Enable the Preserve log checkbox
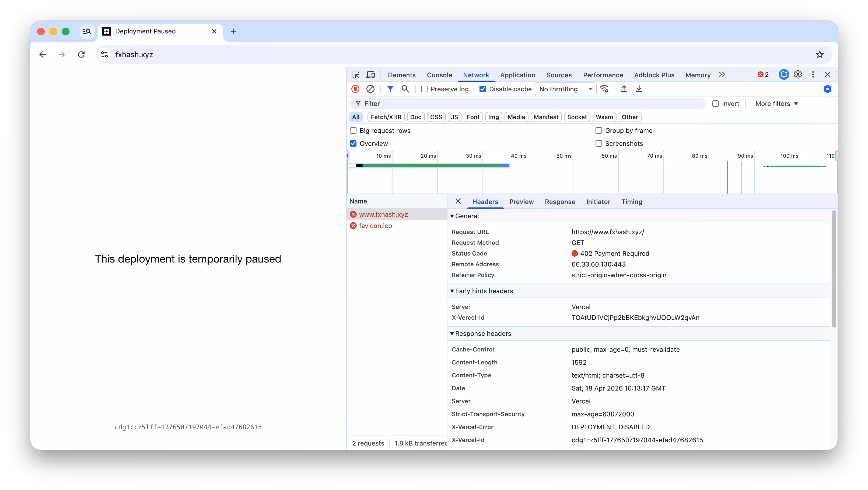868x490 pixels. click(x=424, y=89)
